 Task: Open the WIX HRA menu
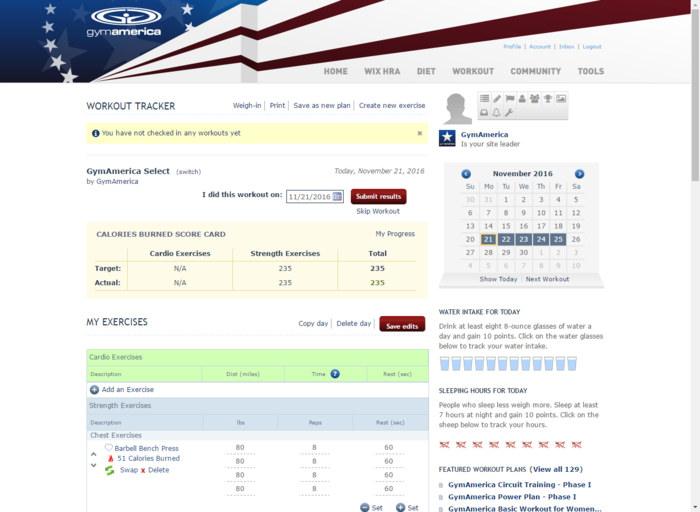tap(382, 71)
